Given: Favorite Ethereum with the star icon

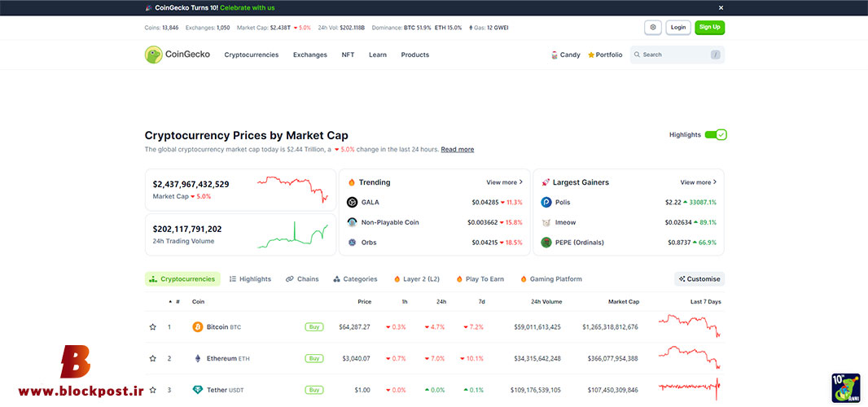Looking at the screenshot, I should (153, 359).
